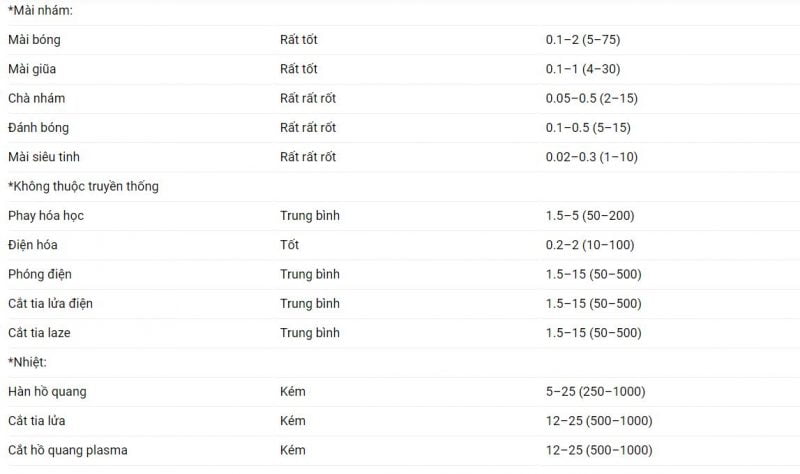
Task: Select the "Phay hóa học" row label
Action: click(45, 215)
